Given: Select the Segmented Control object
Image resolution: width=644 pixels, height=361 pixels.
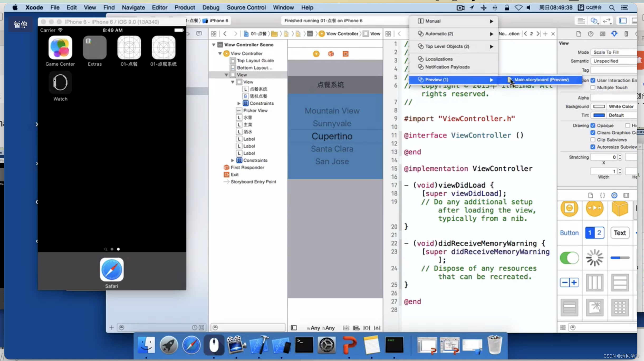Looking at the screenshot, I should 594,233.
